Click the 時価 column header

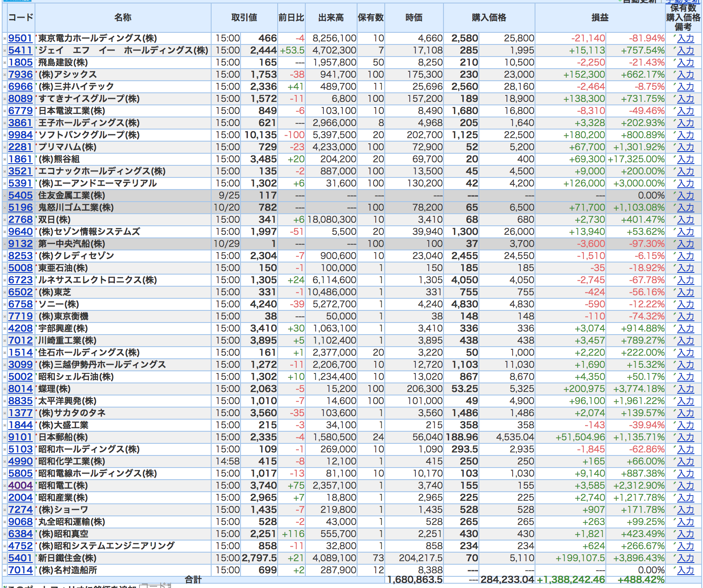(414, 18)
